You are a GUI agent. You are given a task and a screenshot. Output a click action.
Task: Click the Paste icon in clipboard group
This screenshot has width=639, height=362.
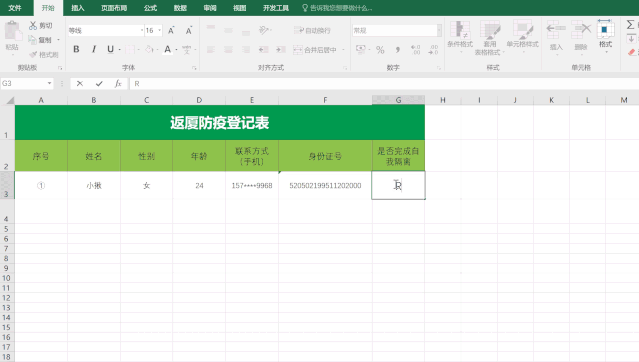[x=12, y=32]
